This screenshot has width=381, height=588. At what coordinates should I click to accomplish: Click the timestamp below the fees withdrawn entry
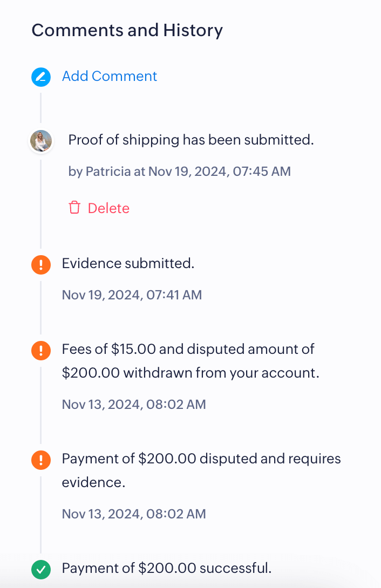pyautogui.click(x=134, y=404)
